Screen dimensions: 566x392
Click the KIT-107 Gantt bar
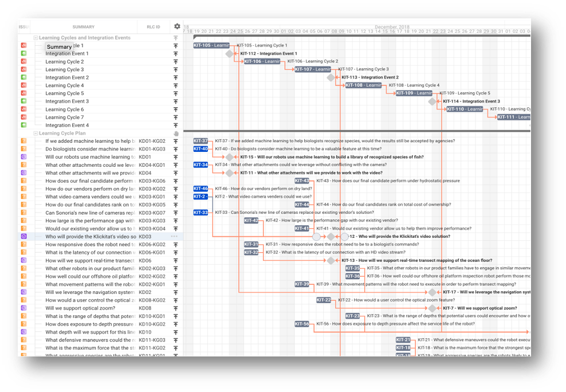[x=313, y=69]
